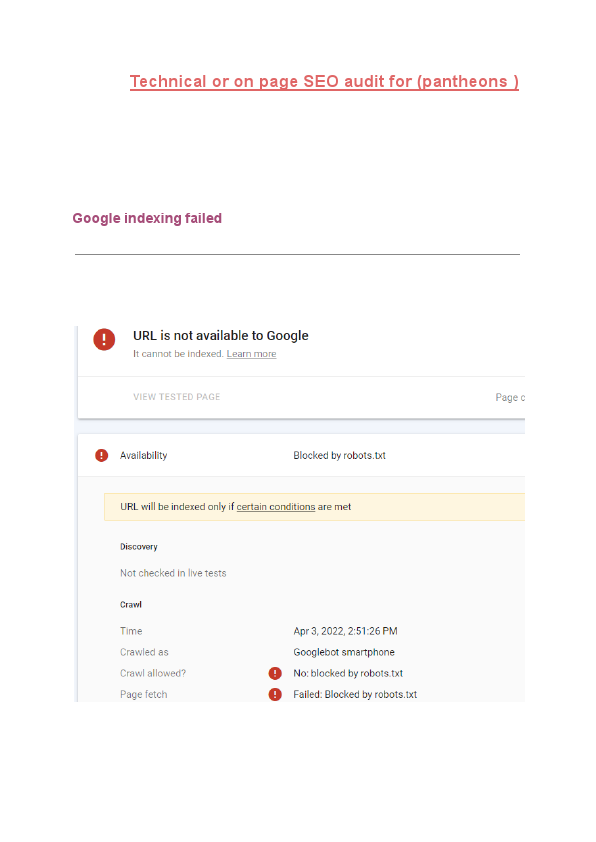Screen dimensions: 596x842
Task: Open the "Learn more" link
Action: tap(251, 353)
